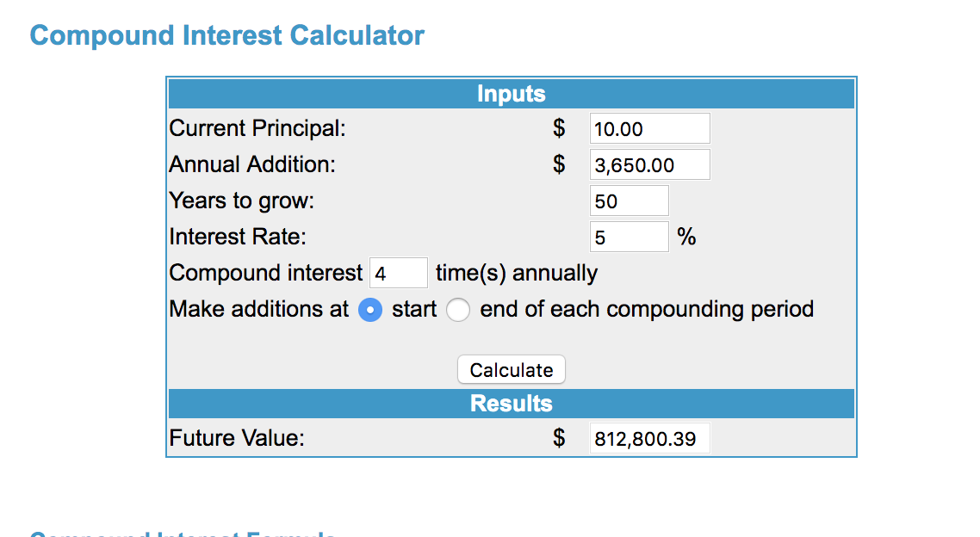Focus the Annual Addition amount box
The width and height of the screenshot is (980, 537).
[649, 164]
